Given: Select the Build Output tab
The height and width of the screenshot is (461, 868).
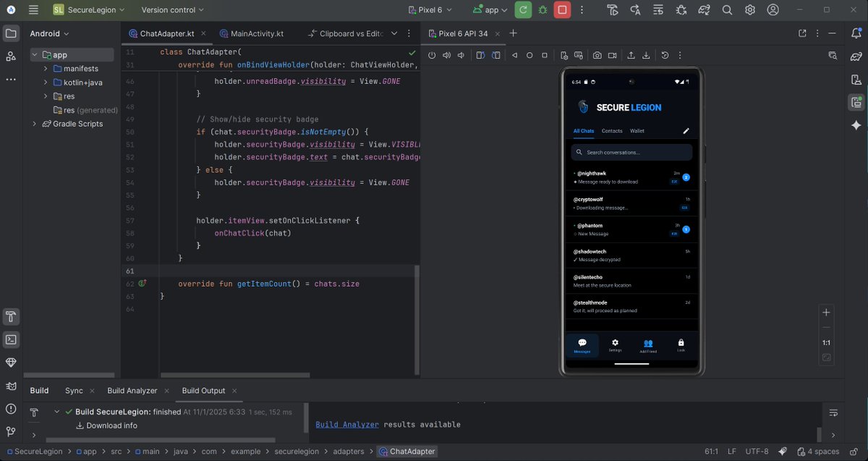Looking at the screenshot, I should (203, 391).
